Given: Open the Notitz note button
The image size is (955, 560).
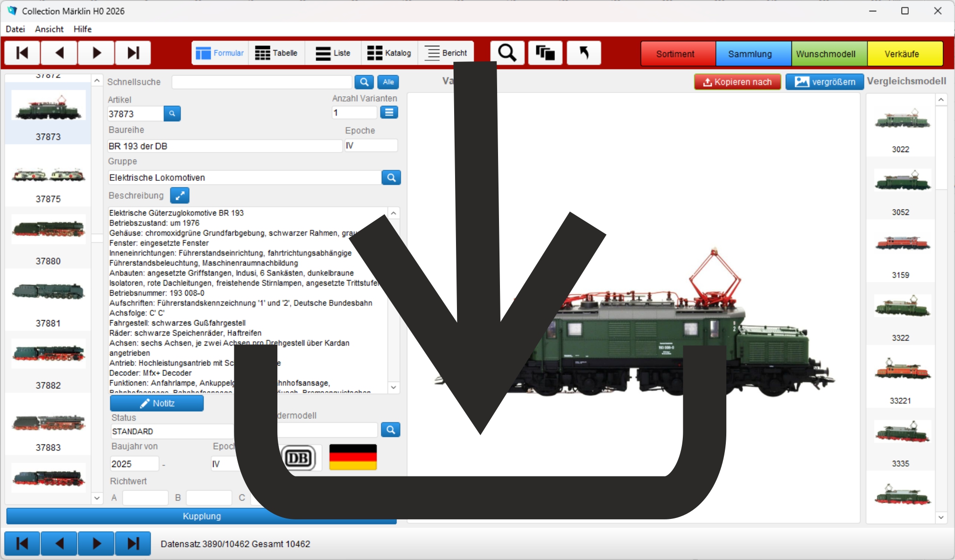Looking at the screenshot, I should point(157,403).
